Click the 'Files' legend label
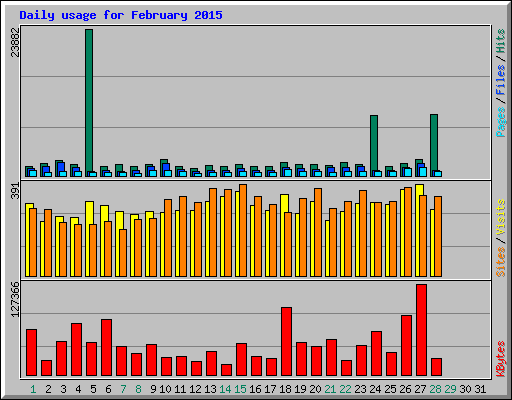Screen dimensions: 512x400 pos(501,80)
